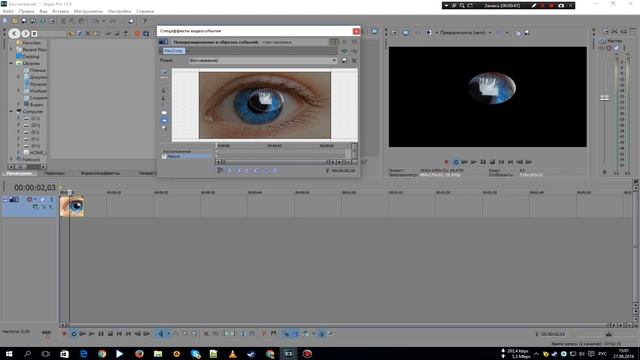Open the preview quality dropdown arrow

tap(490, 33)
